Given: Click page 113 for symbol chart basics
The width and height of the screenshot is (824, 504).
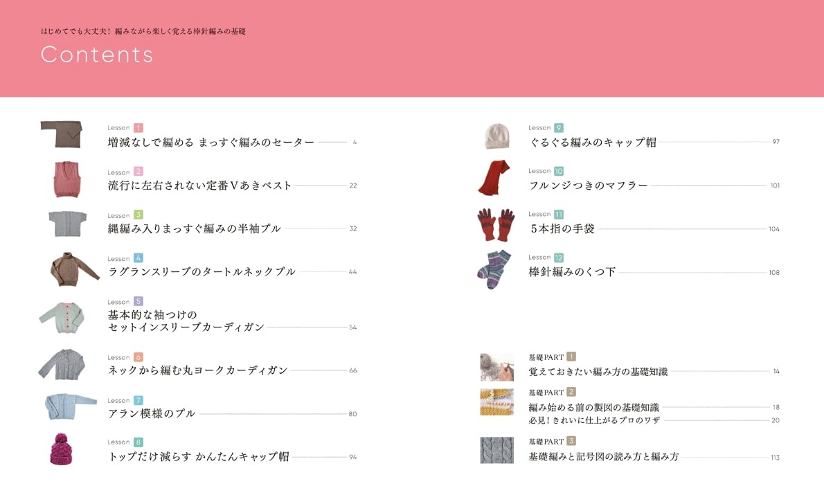Looking at the screenshot, I should click(x=776, y=457).
